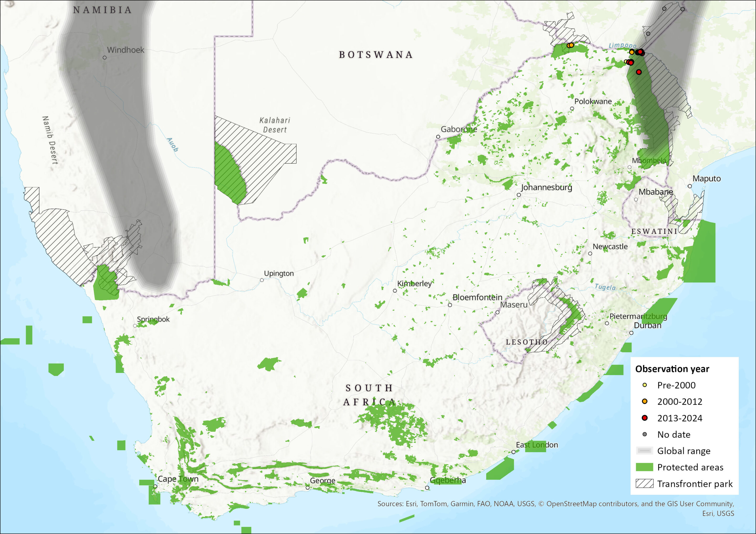756x534 pixels.
Task: Click the Cape Town city marker circle
Action: (155, 486)
